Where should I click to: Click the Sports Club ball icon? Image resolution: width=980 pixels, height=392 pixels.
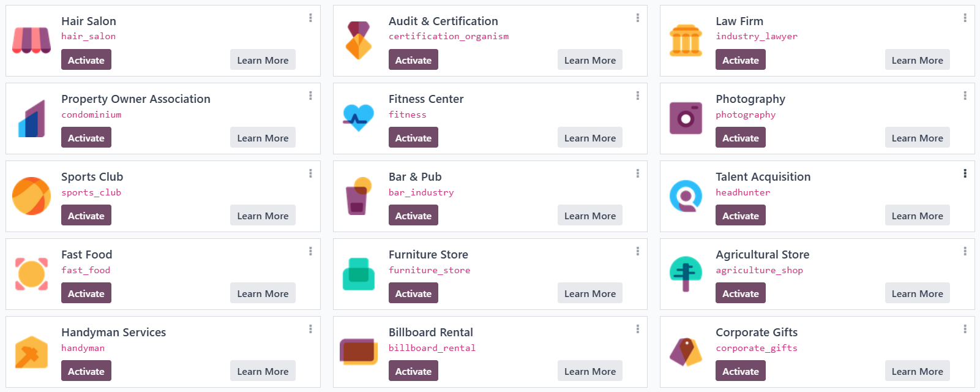[x=31, y=196]
